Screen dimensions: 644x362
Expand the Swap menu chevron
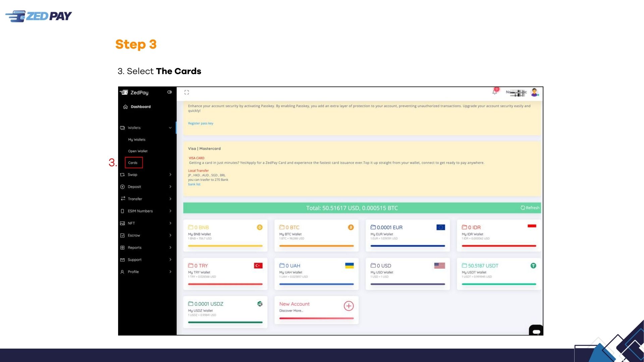pyautogui.click(x=170, y=175)
